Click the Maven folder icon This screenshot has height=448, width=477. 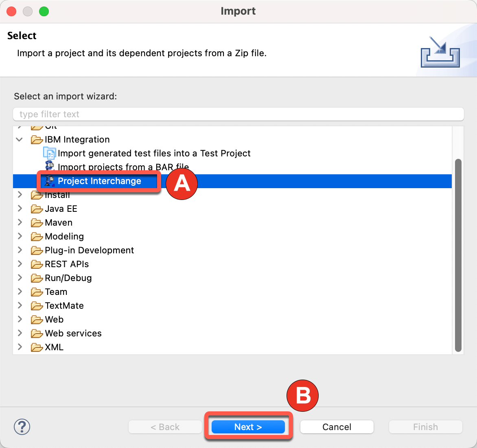[x=37, y=222]
